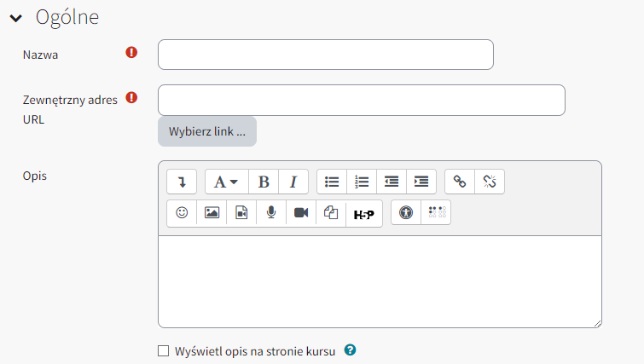Click the required icon next to Nazwa

[x=131, y=53]
